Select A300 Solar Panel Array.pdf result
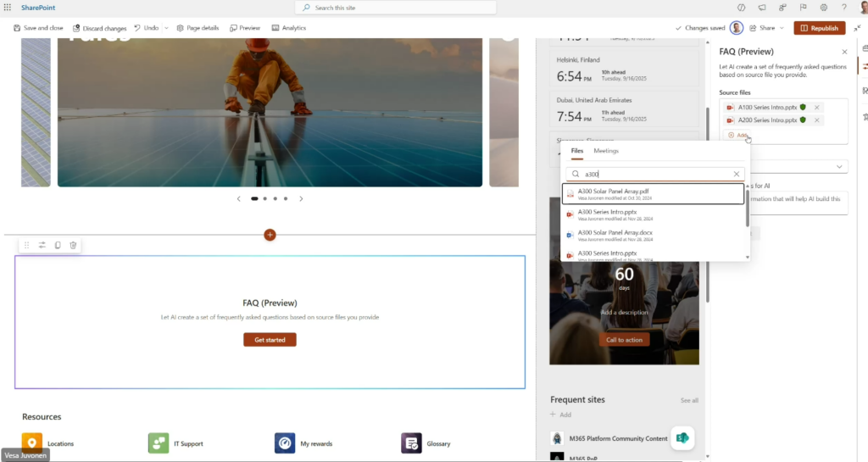This screenshot has width=868, height=462. 654,193
